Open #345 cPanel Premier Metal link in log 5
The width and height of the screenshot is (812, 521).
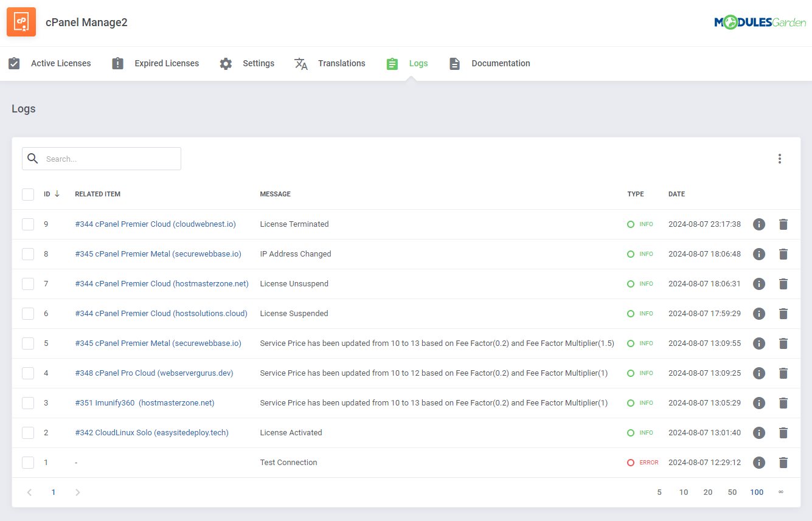click(x=158, y=343)
